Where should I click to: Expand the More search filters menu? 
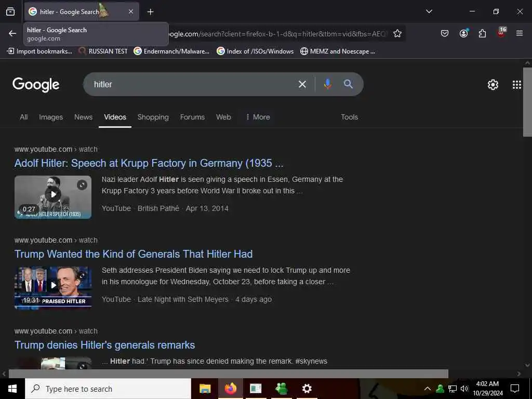(x=258, y=117)
